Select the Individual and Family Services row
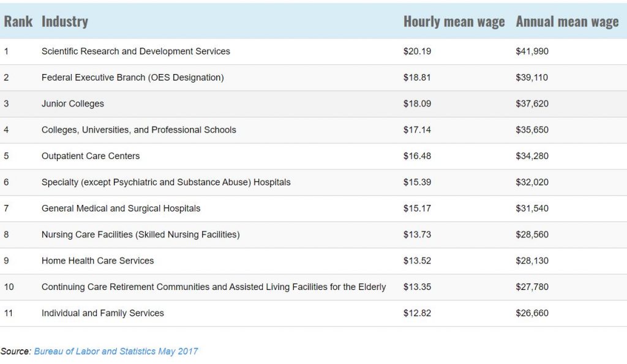Viewport: 627px width, 364px height. point(103,313)
